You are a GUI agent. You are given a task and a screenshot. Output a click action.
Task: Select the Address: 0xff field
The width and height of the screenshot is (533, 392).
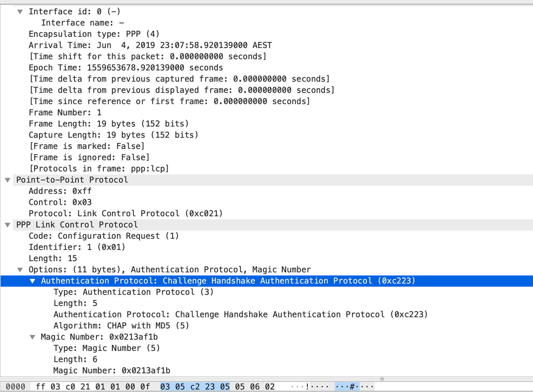tap(60, 191)
